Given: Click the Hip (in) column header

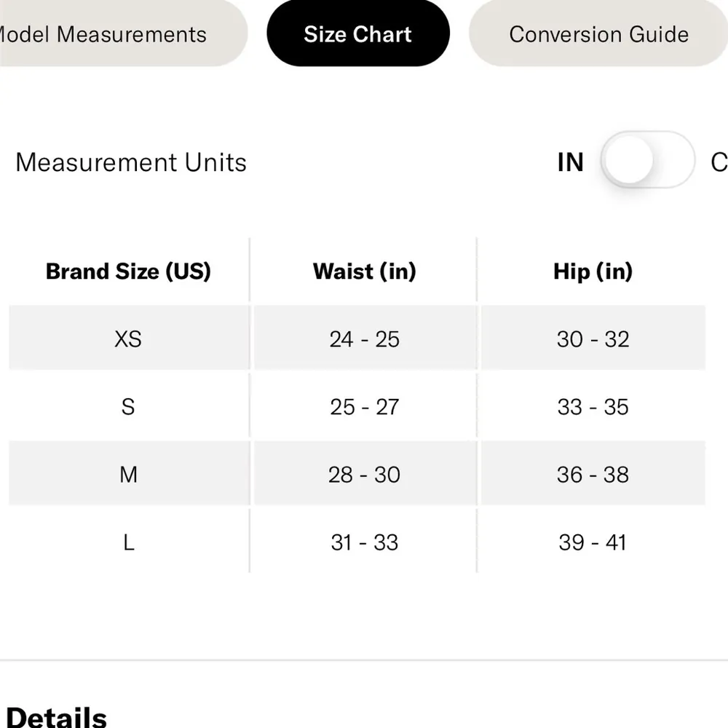Looking at the screenshot, I should 593,272.
